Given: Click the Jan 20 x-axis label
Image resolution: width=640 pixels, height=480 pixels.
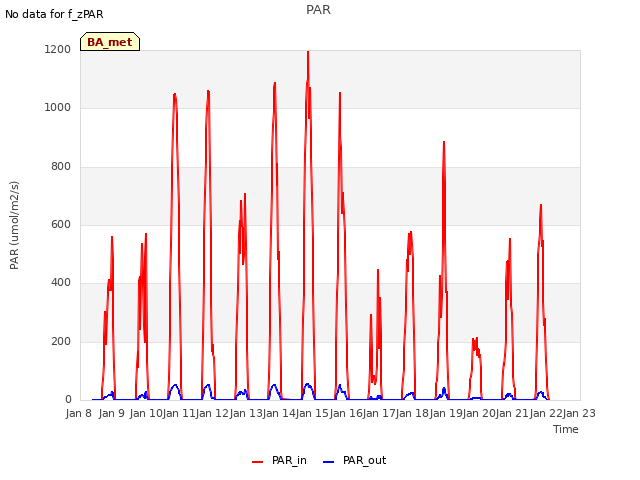Looking at the screenshot, I should click(x=479, y=413).
